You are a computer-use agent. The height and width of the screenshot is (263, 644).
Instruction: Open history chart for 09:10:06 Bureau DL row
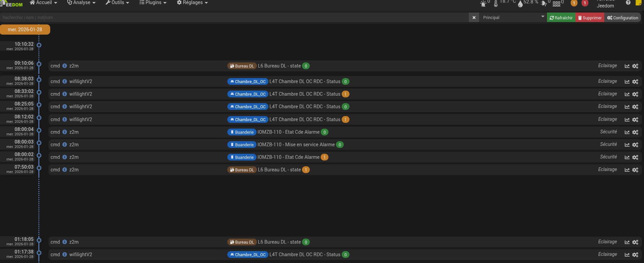coord(627,66)
